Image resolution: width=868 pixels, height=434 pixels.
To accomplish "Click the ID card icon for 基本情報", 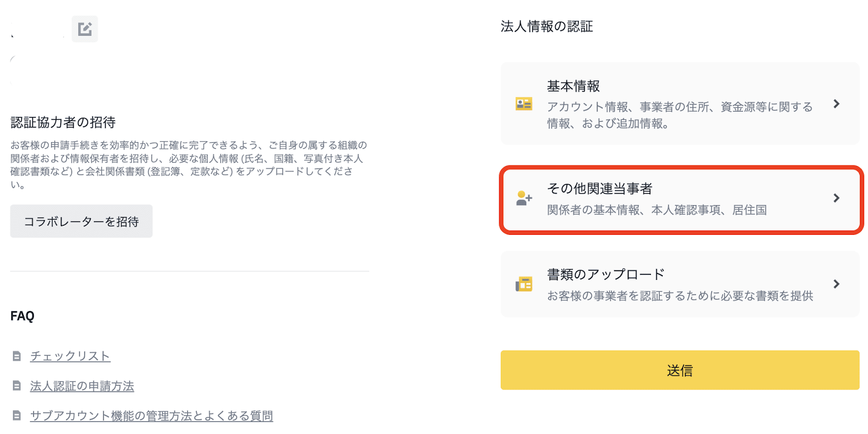I will (524, 104).
